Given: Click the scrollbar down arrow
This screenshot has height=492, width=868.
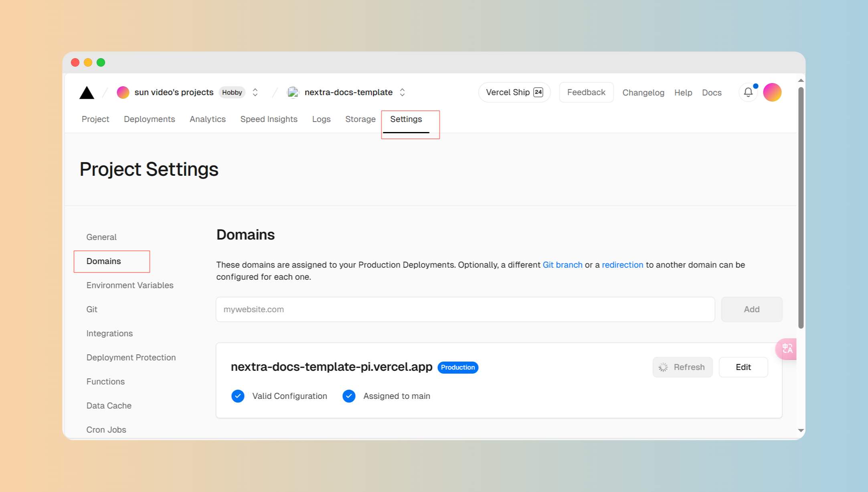Looking at the screenshot, I should point(801,431).
